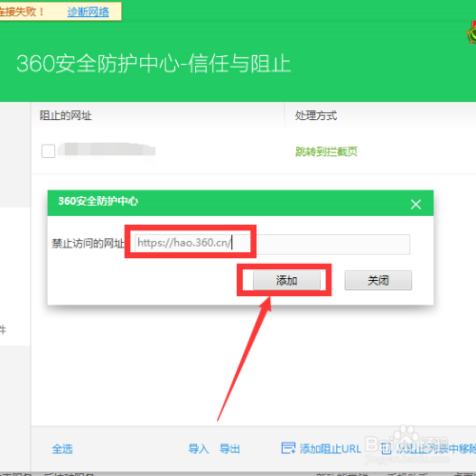Image resolution: width=476 pixels, height=476 pixels.
Task: Click the 处理方式 column header
Action: click(316, 115)
